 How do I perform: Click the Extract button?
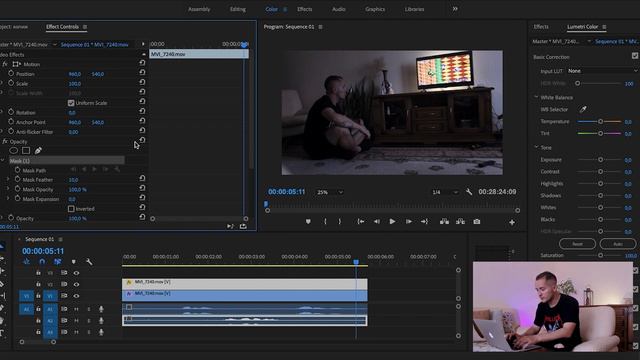[x=460, y=222]
